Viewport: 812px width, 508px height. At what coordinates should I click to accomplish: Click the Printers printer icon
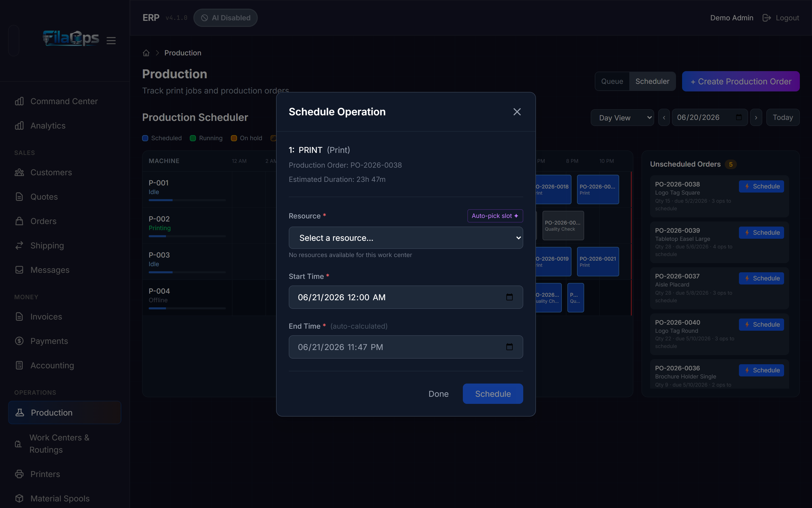(x=20, y=474)
